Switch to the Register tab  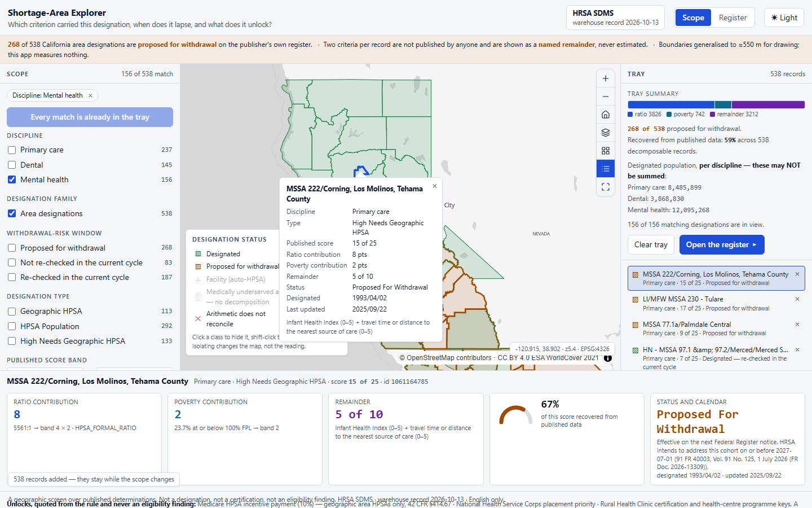732,17
